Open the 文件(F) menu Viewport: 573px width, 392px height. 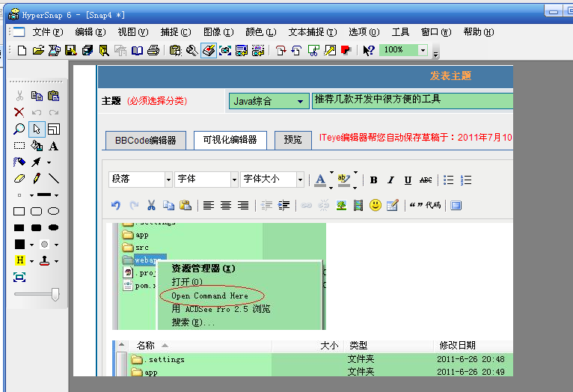point(48,32)
